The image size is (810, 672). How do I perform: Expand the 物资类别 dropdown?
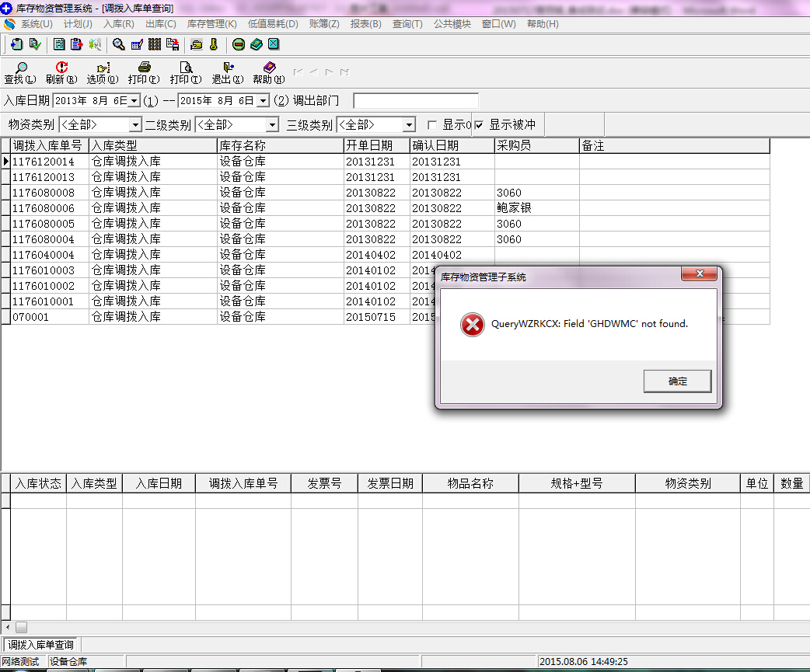[135, 125]
